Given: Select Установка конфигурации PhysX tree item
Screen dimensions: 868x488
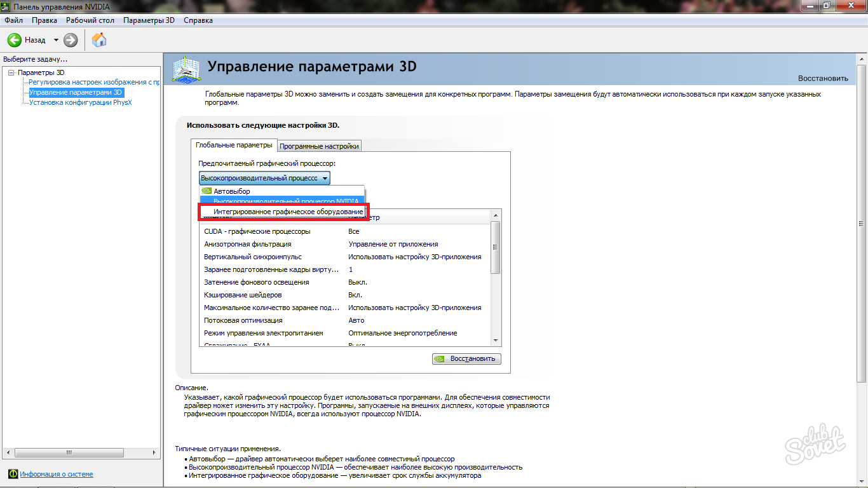Looking at the screenshot, I should (x=80, y=102).
